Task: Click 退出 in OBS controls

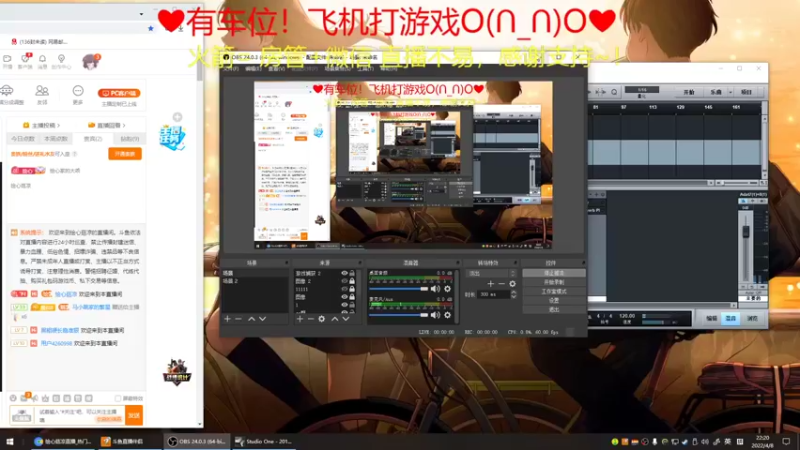Action: click(x=554, y=310)
